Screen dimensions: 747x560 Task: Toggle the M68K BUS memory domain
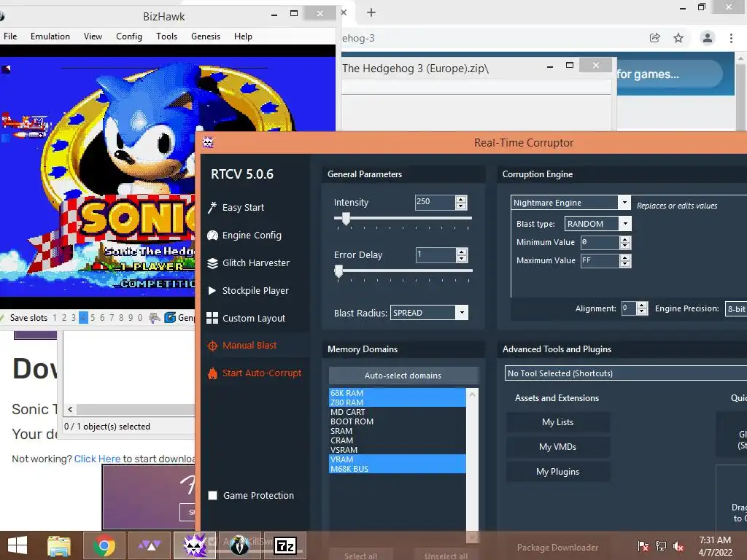point(397,469)
